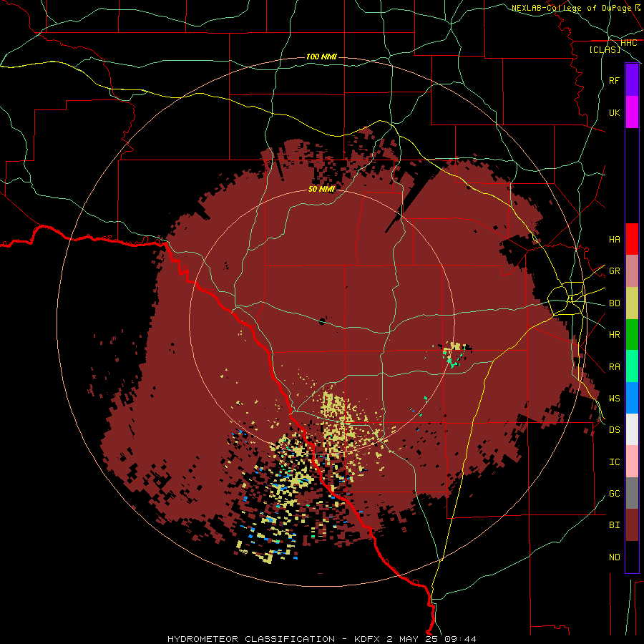Click the 'WS' legend label
Image resolution: width=644 pixels, height=644 pixels.
coord(614,399)
